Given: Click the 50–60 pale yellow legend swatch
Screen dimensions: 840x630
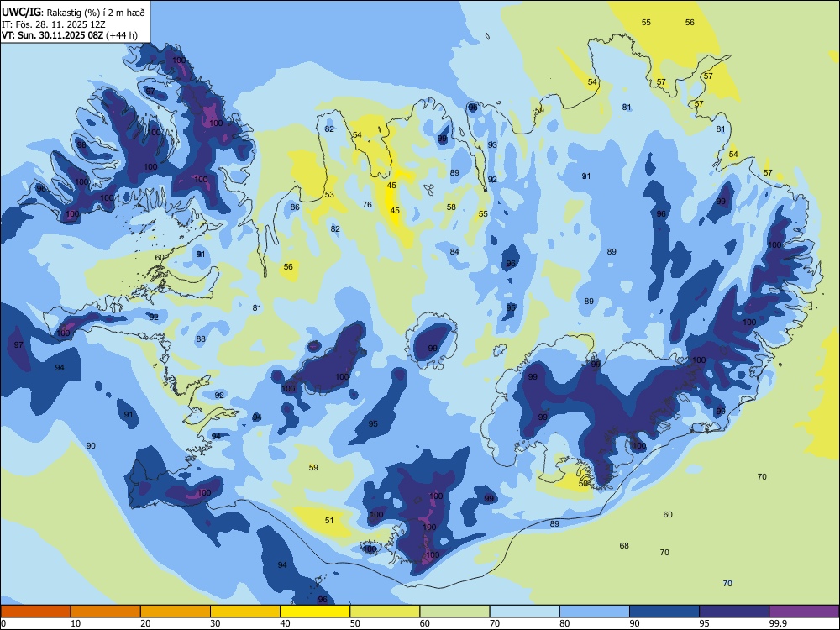Looking at the screenshot, I should [x=385, y=612].
